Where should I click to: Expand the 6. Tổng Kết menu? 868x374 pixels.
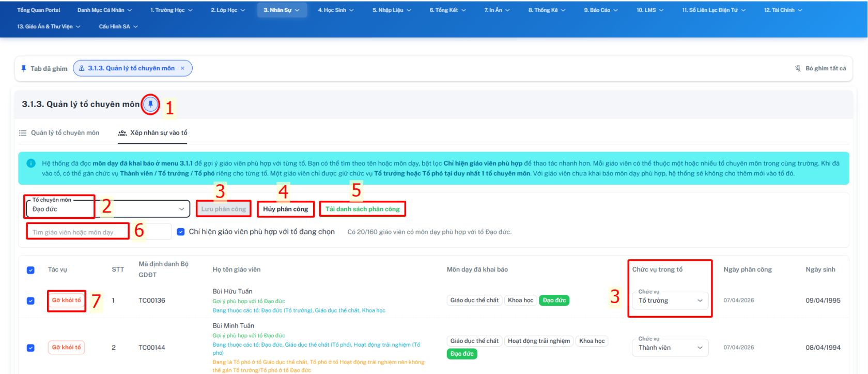click(447, 10)
